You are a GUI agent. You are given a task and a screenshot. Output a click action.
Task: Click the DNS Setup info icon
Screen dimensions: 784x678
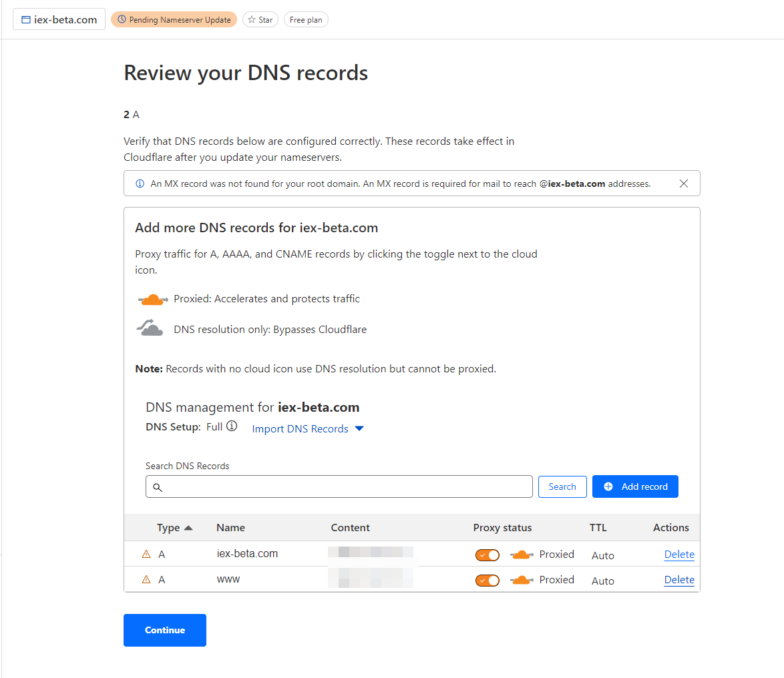coord(232,426)
